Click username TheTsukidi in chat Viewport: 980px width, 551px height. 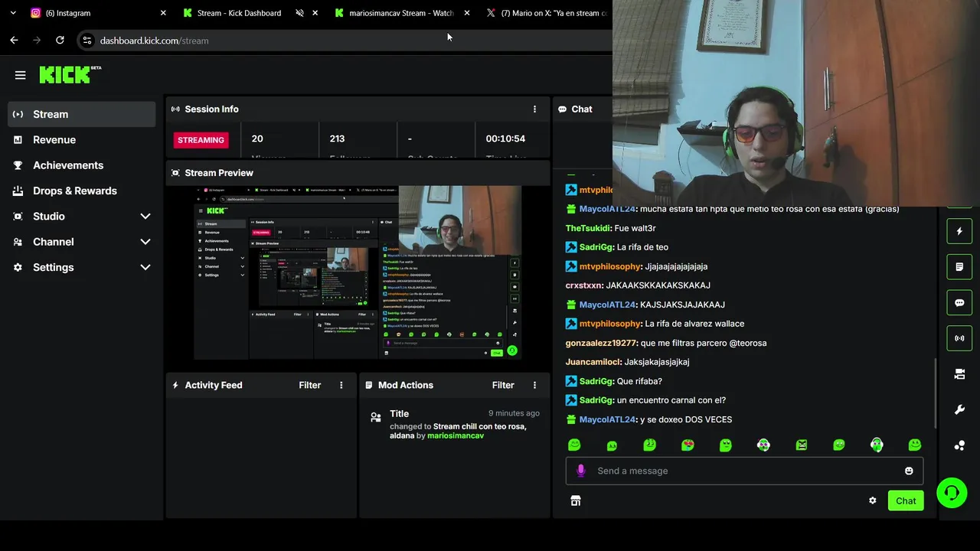(587, 228)
